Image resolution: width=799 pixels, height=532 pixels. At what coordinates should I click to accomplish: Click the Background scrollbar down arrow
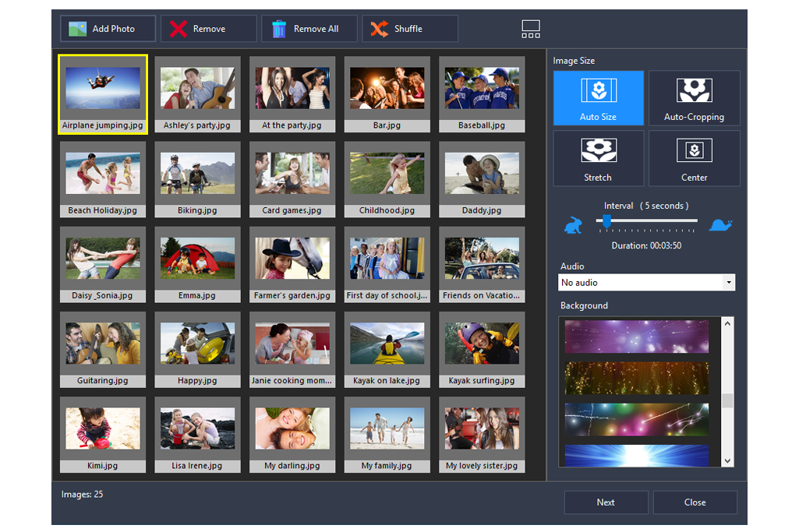click(727, 460)
